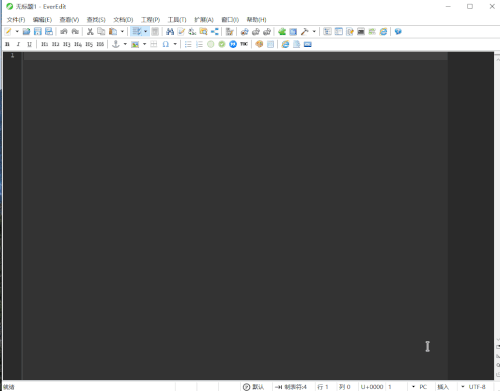Click the Open file folder icon
The height and width of the screenshot is (391, 500).
click(x=26, y=32)
